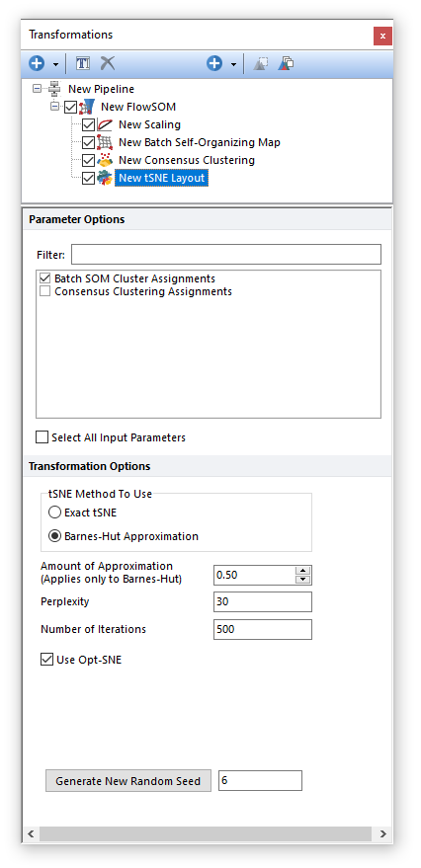Open dropdown arrow beside first plus icon

click(55, 65)
